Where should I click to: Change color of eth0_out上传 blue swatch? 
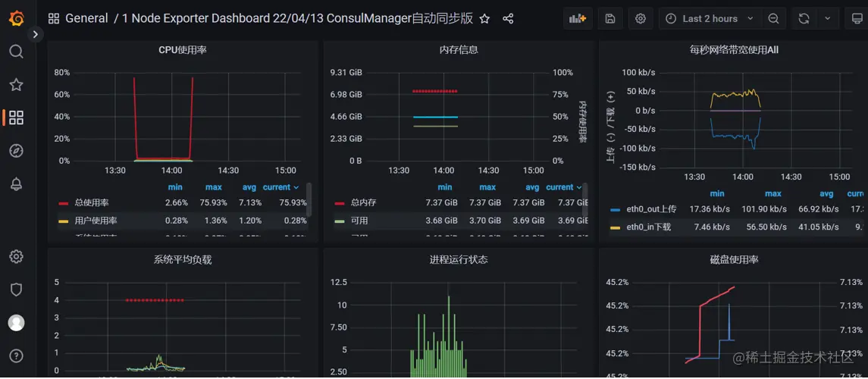615,210
